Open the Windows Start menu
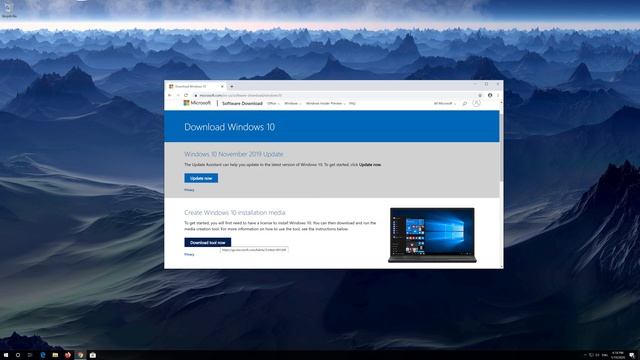The width and height of the screenshot is (640, 360). coord(6,355)
